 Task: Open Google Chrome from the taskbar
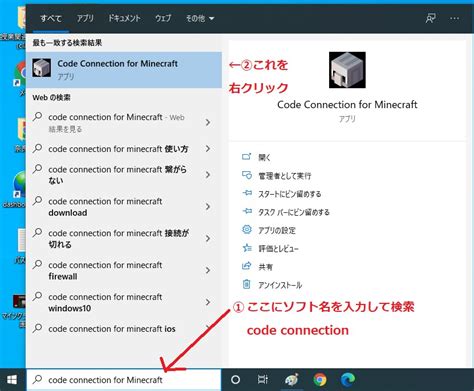pos(320,380)
